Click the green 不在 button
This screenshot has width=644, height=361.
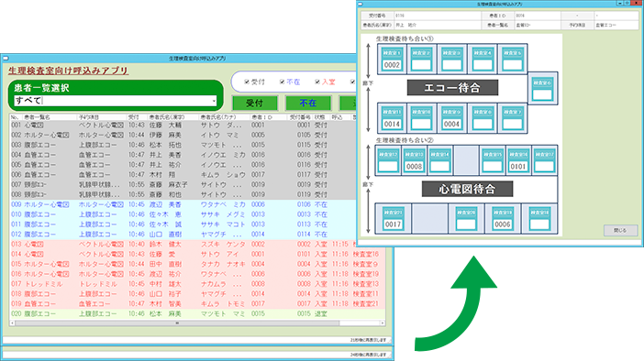pyautogui.click(x=308, y=103)
